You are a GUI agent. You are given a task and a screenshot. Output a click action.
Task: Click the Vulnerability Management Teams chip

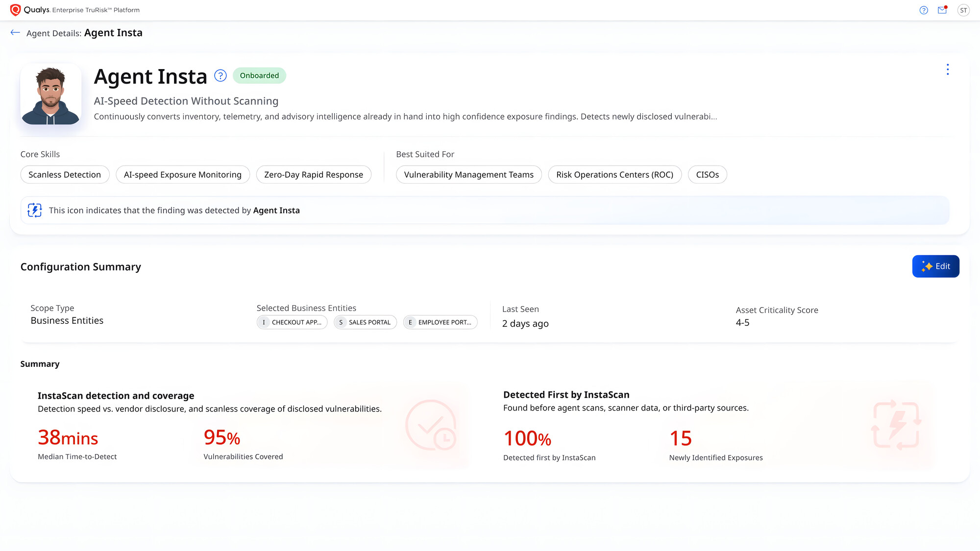click(x=469, y=175)
